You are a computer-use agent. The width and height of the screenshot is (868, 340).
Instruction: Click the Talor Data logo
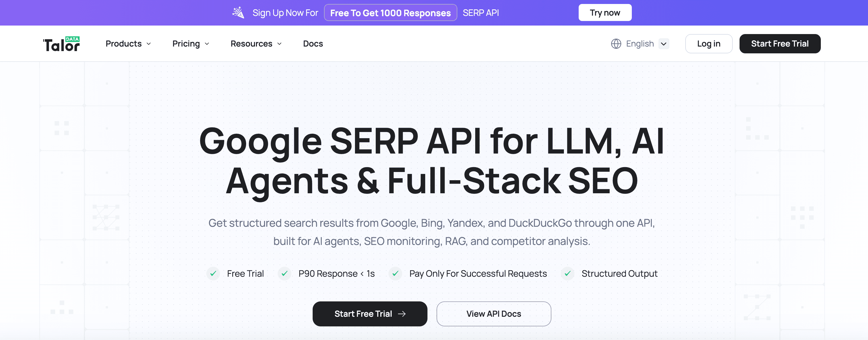pos(61,44)
